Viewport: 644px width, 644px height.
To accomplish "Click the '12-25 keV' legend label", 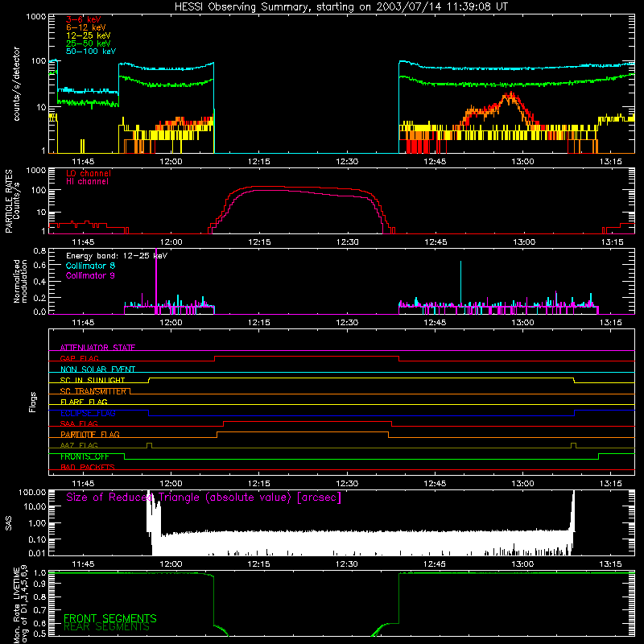I will point(89,35).
